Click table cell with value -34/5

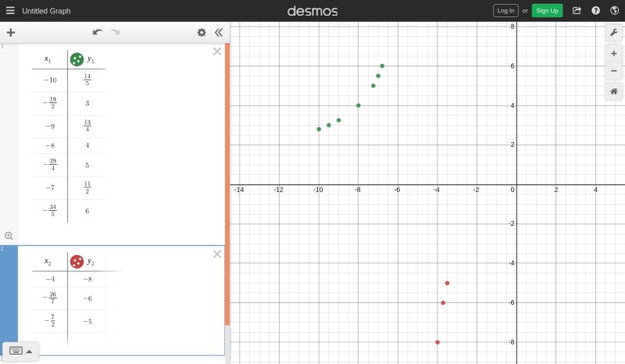50,211
